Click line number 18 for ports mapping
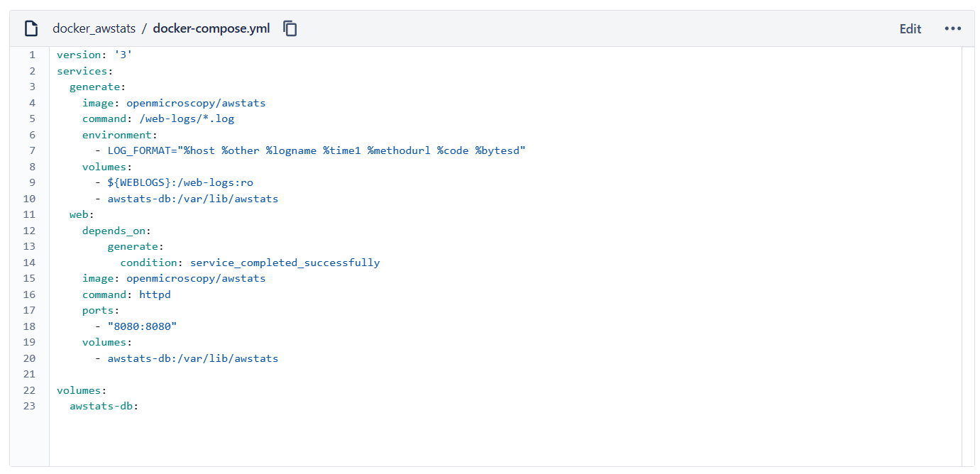The width and height of the screenshot is (980, 474). (29, 326)
